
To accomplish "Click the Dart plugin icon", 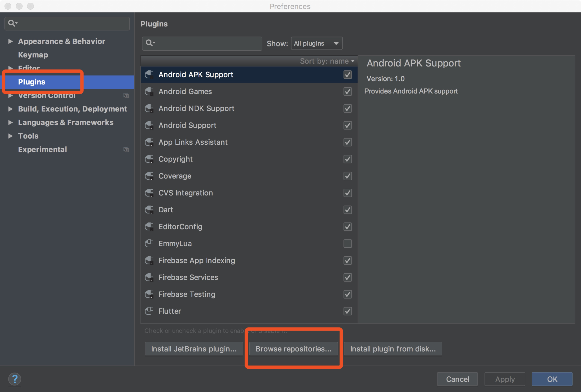I will [149, 210].
